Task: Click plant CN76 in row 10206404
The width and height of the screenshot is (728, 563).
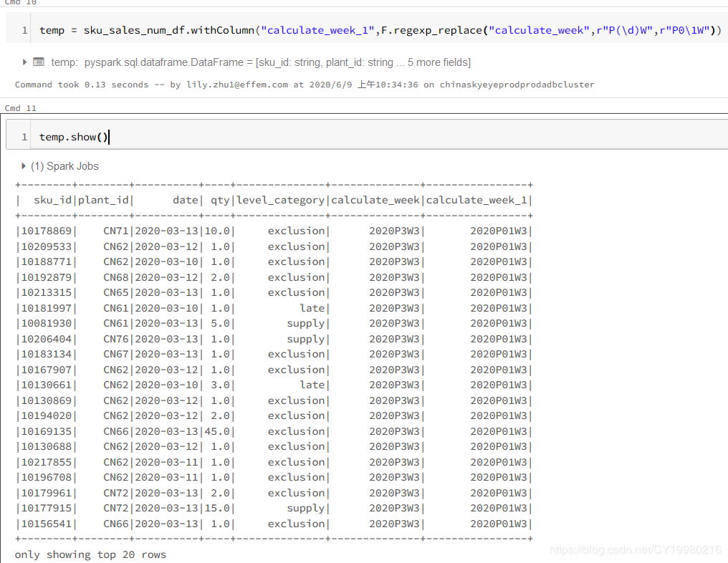Action: 116,339
